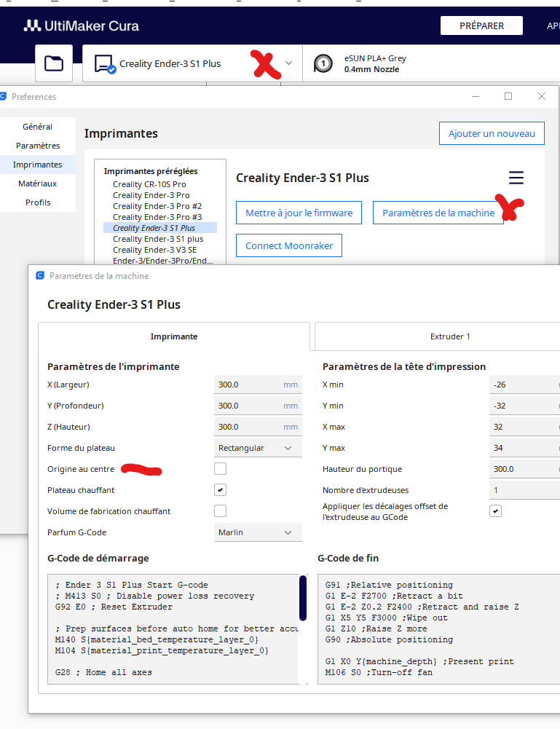Click inside the G-Code de fin text area
Screen dimensions: 560x729
tap(438, 629)
